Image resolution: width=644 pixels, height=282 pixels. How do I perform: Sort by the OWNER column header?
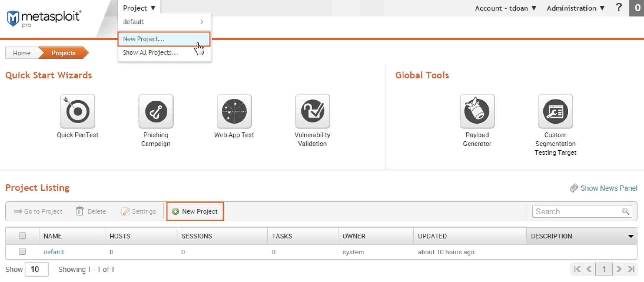click(x=376, y=236)
